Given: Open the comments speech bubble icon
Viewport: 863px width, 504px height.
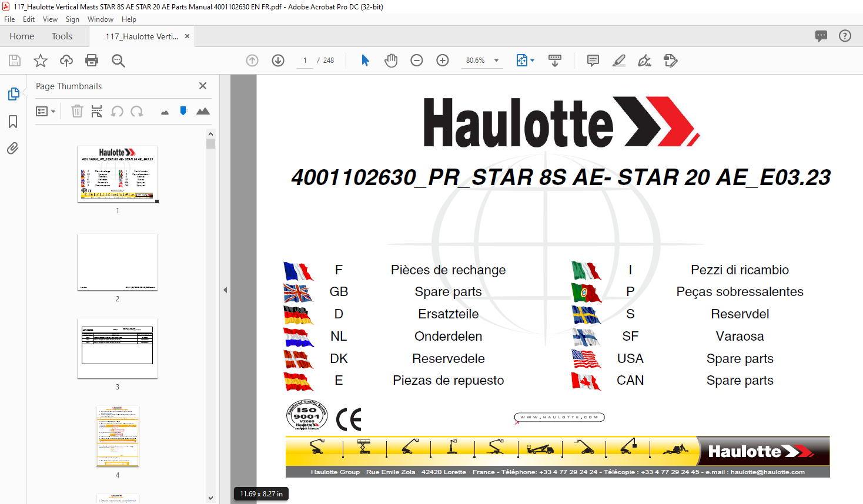Looking at the screenshot, I should (821, 36).
